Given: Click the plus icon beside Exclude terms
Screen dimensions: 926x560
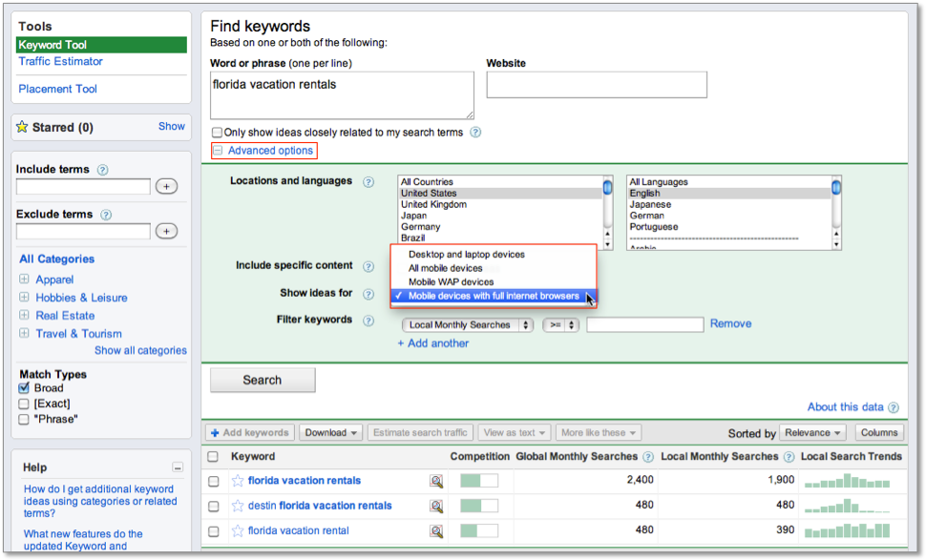Looking at the screenshot, I should (166, 231).
